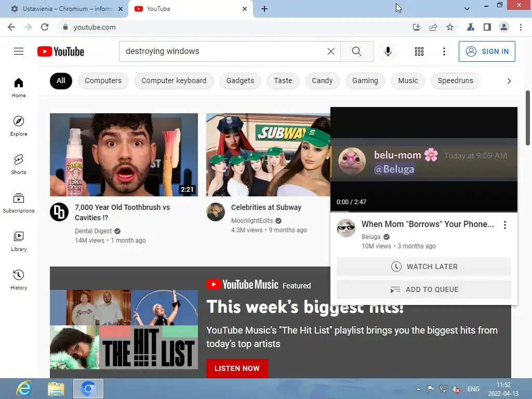Open YouTube settings three-dot menu
The height and width of the screenshot is (399, 532).
click(x=444, y=51)
